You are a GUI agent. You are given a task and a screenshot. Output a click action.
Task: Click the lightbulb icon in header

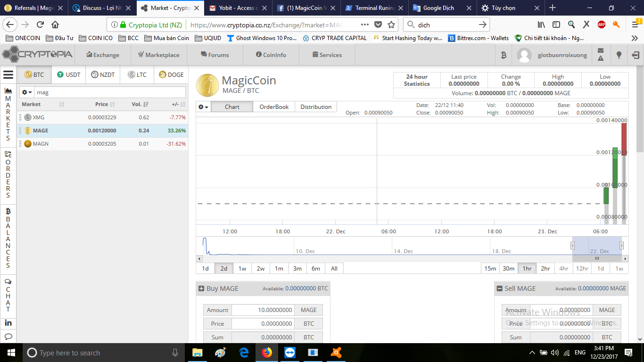[x=619, y=55]
